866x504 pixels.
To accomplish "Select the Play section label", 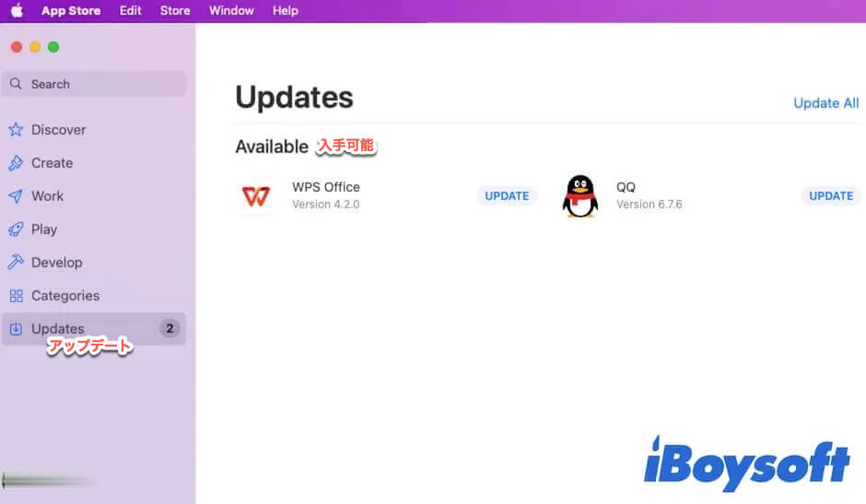I will 44,229.
